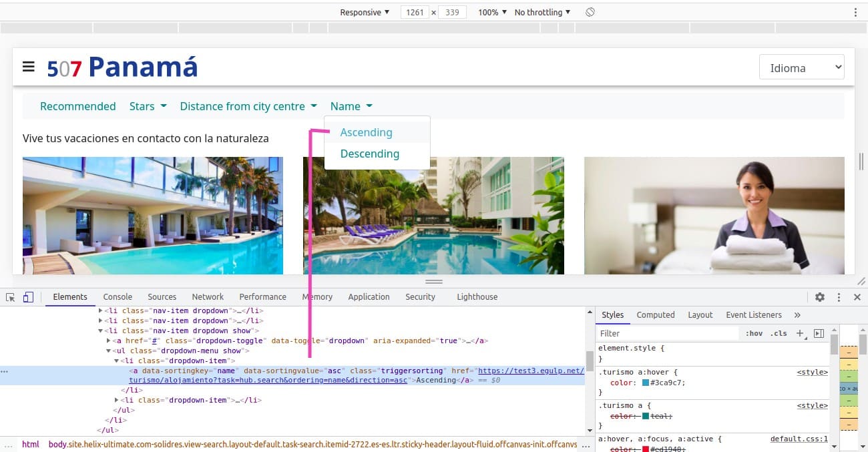Toggle the device toolbar icon
Image resolution: width=868 pixels, height=452 pixels.
click(x=28, y=297)
